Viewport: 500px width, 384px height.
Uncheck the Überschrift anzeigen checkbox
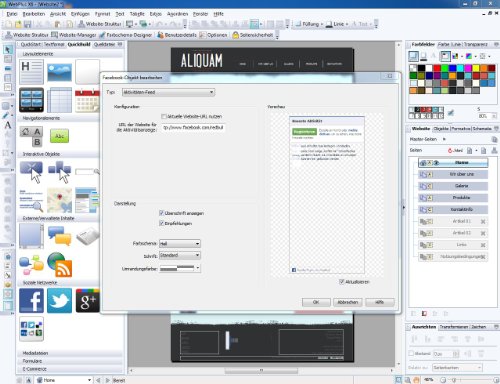click(x=162, y=213)
